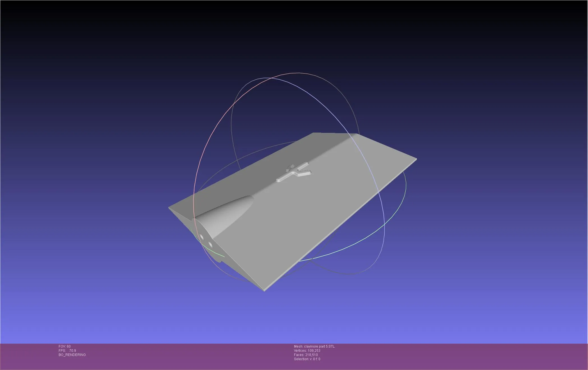Click the 'Mesh: claymore part 5.STL' label
Viewport: 588px width, 370px height.
pos(314,346)
